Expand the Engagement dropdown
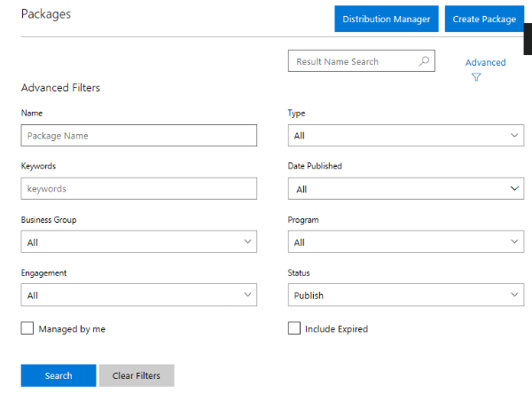Viewport: 532px width, 402px height. pos(138,295)
